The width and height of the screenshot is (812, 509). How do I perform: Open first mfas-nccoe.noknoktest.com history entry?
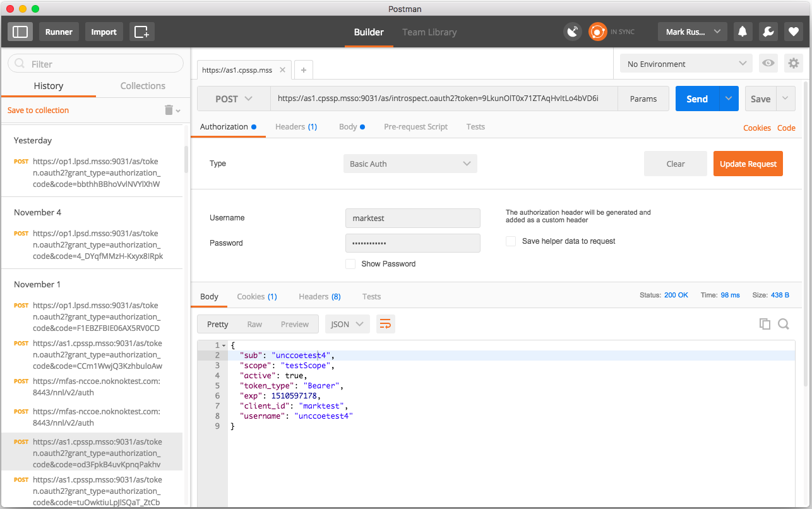point(92,386)
